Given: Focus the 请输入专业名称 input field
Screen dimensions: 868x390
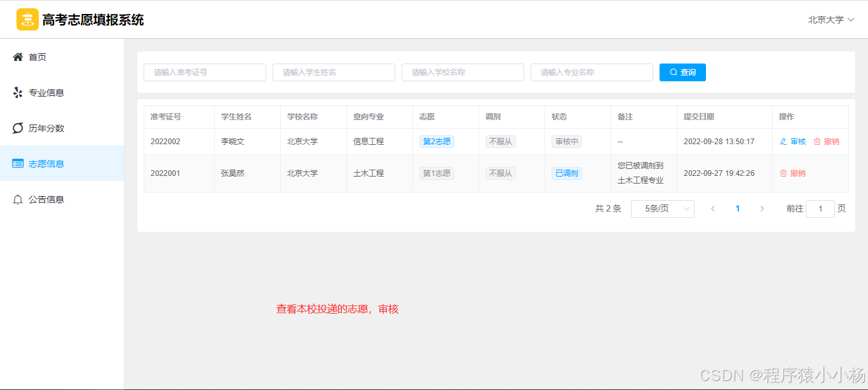Looking at the screenshot, I should click(592, 72).
